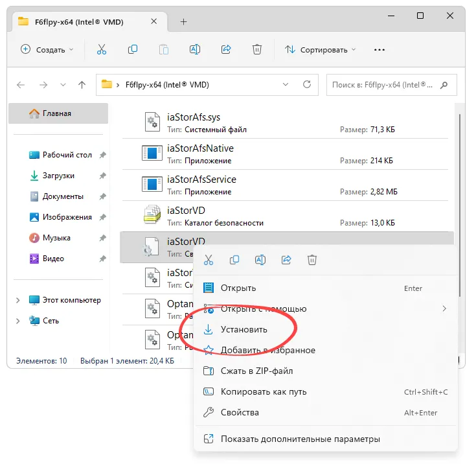Open the Создать dropdown

tap(47, 49)
